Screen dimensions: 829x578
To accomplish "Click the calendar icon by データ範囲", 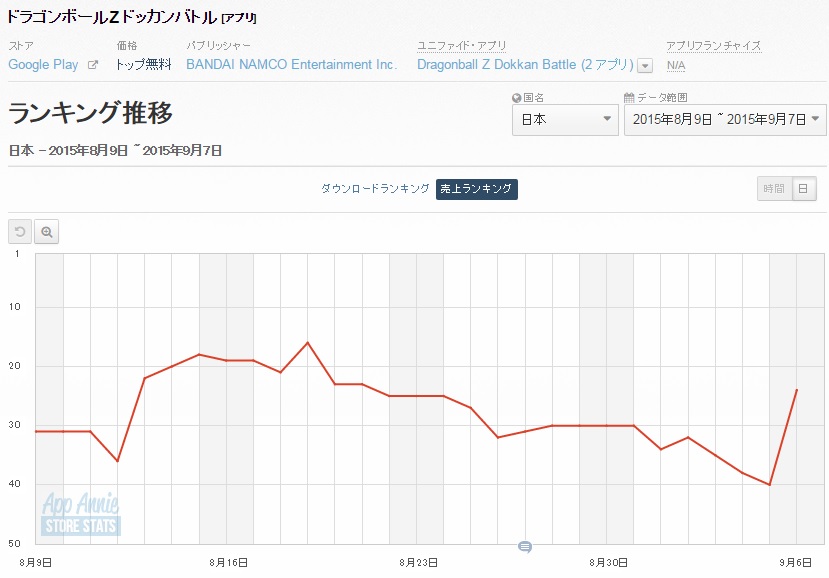I will coord(629,97).
